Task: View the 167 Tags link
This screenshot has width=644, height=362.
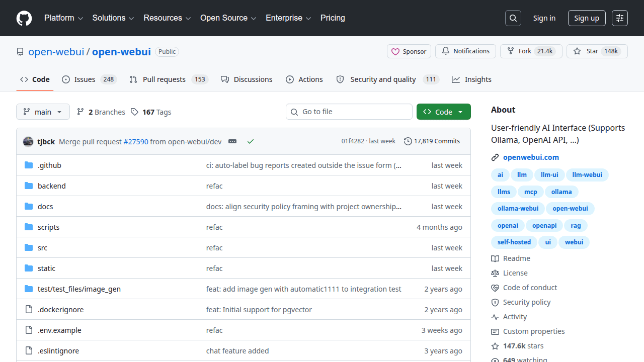Action: tap(151, 112)
